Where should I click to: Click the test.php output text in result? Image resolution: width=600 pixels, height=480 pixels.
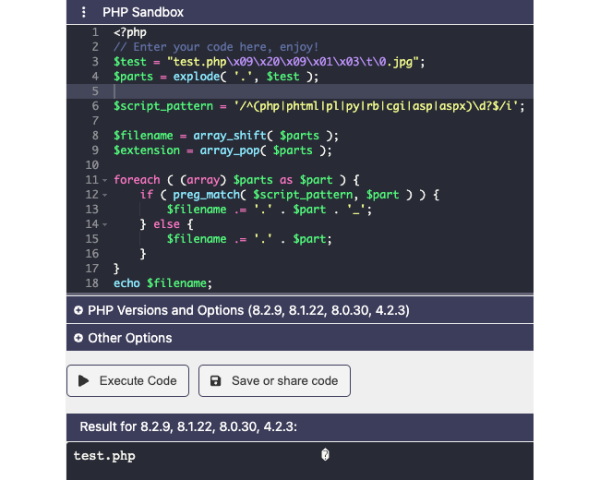(104, 456)
